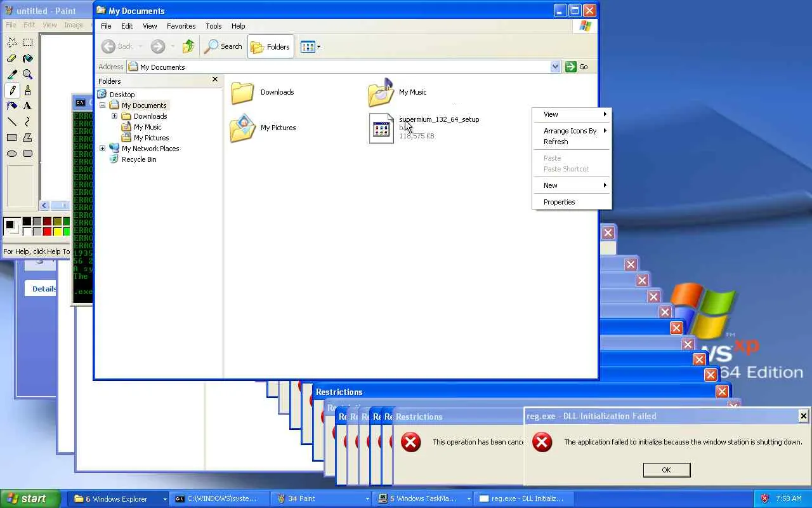Pick the Eraser tool in Paint
Viewport: 812px width, 508px height.
(12, 58)
